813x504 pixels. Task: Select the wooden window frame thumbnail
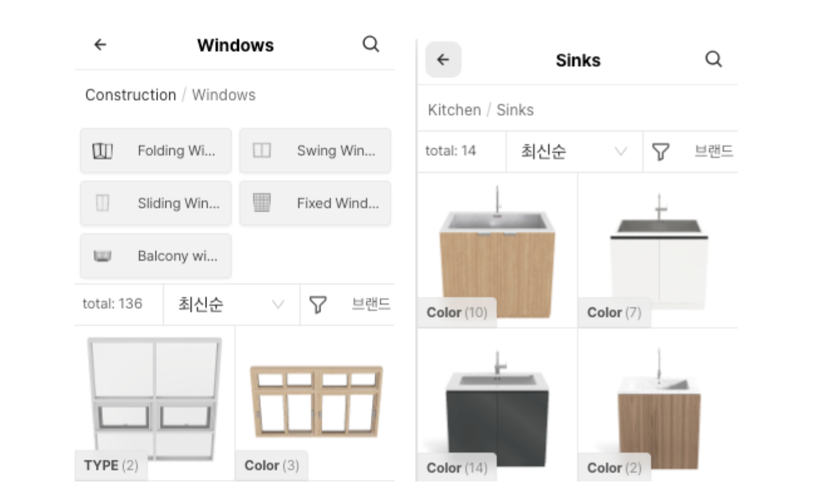click(x=316, y=398)
